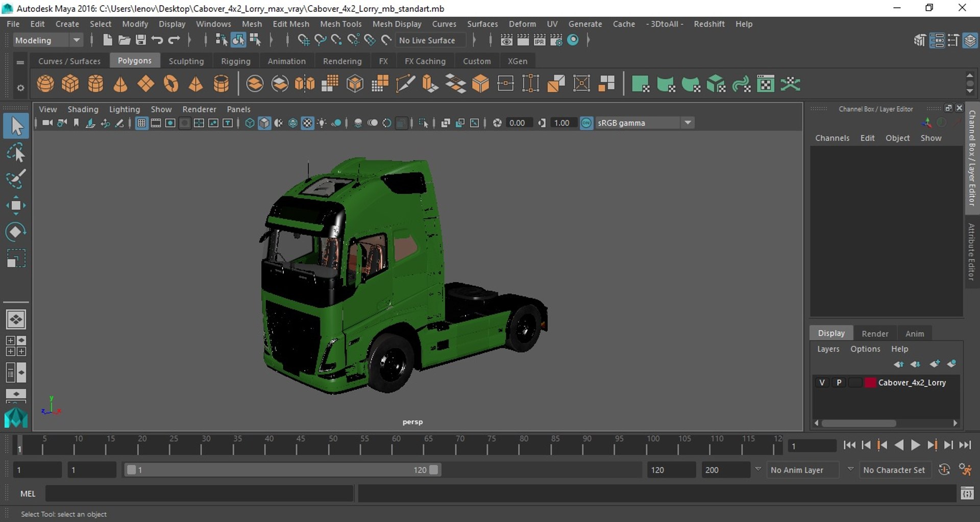
Task: Toggle smooth shade all in viewport
Action: pos(264,123)
